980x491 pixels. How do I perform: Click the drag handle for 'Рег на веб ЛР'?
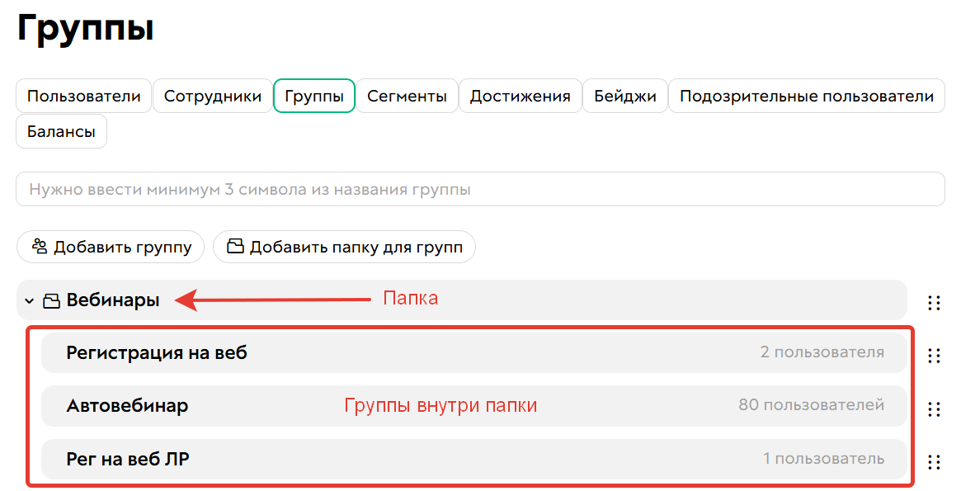[x=935, y=460]
